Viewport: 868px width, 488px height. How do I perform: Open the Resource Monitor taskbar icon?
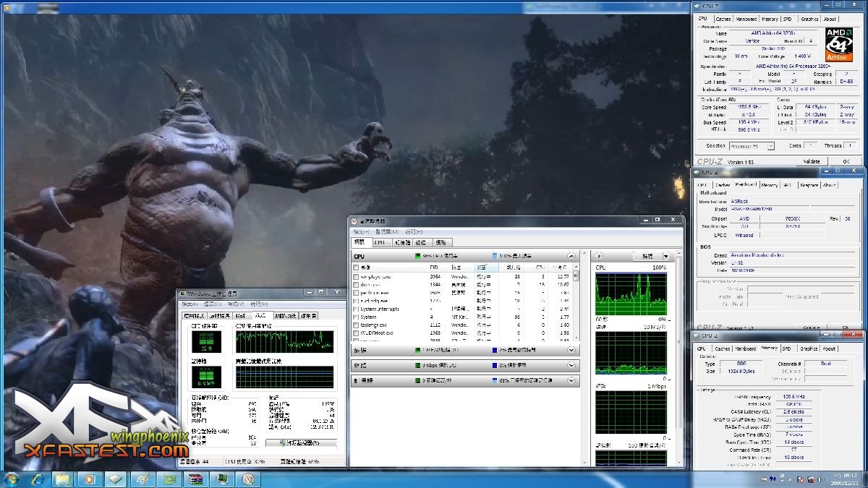coord(248,479)
